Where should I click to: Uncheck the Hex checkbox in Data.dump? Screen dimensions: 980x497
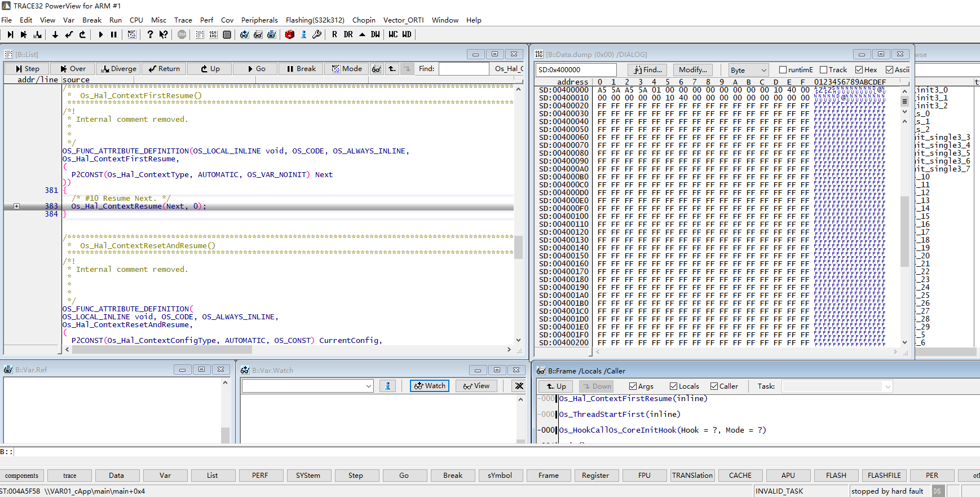pyautogui.click(x=859, y=70)
